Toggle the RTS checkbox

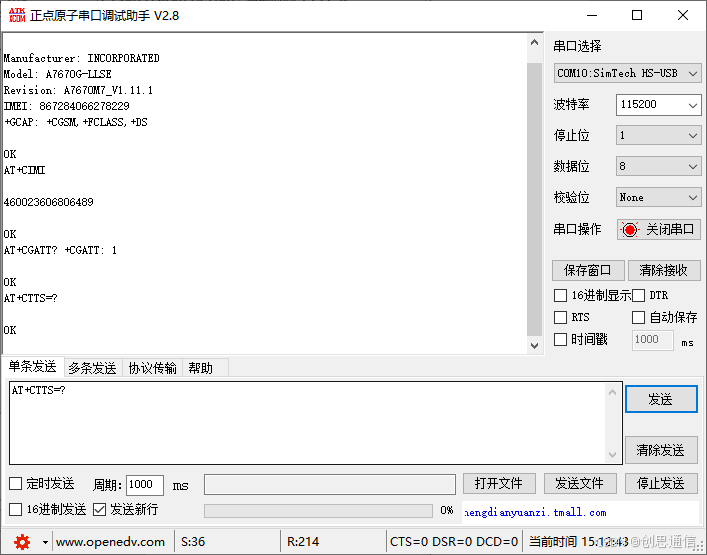560,317
